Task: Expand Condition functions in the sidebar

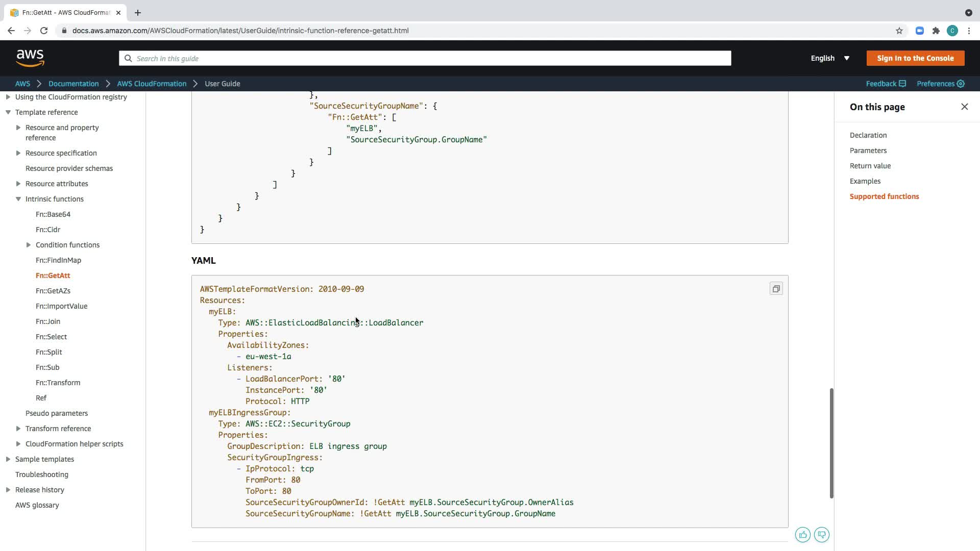Action: pos(29,245)
